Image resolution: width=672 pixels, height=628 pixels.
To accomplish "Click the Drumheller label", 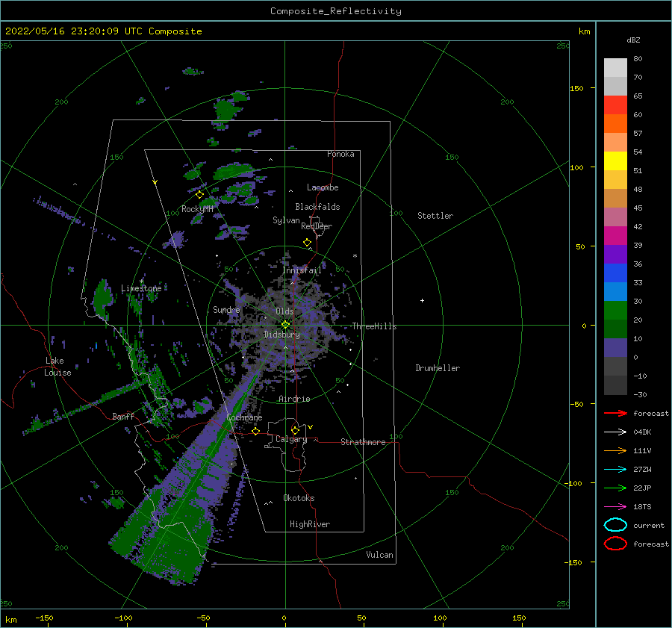I will point(438,368).
